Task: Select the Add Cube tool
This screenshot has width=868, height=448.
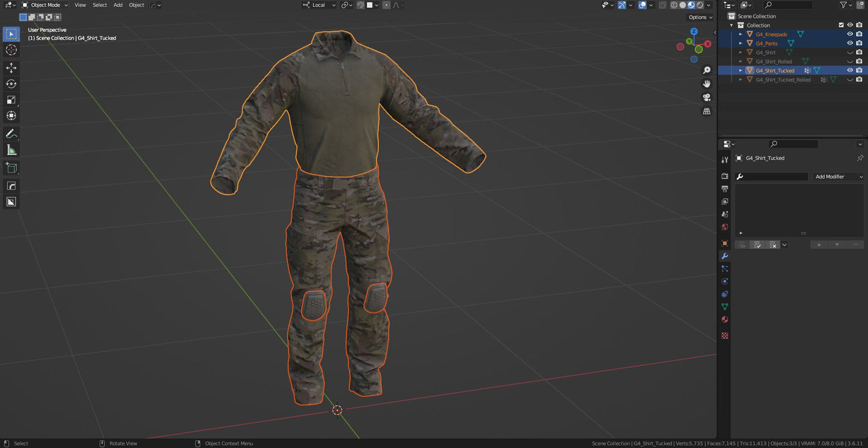Action: click(x=11, y=168)
